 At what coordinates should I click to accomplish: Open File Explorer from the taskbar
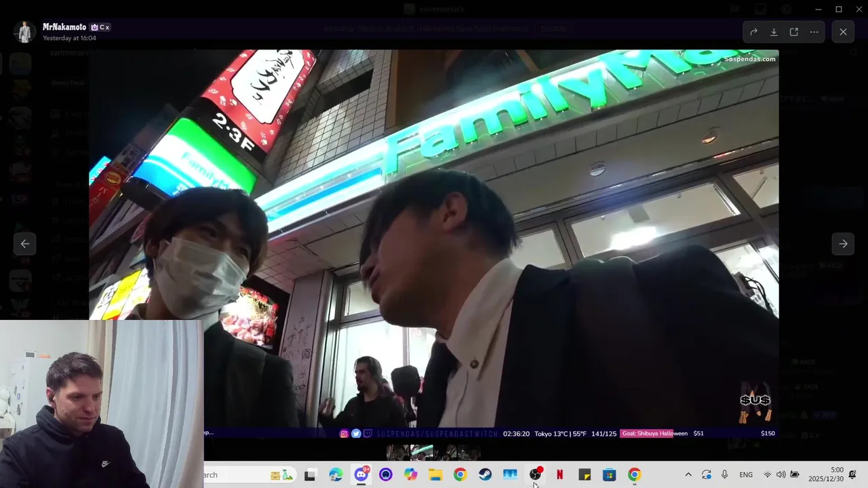[435, 475]
